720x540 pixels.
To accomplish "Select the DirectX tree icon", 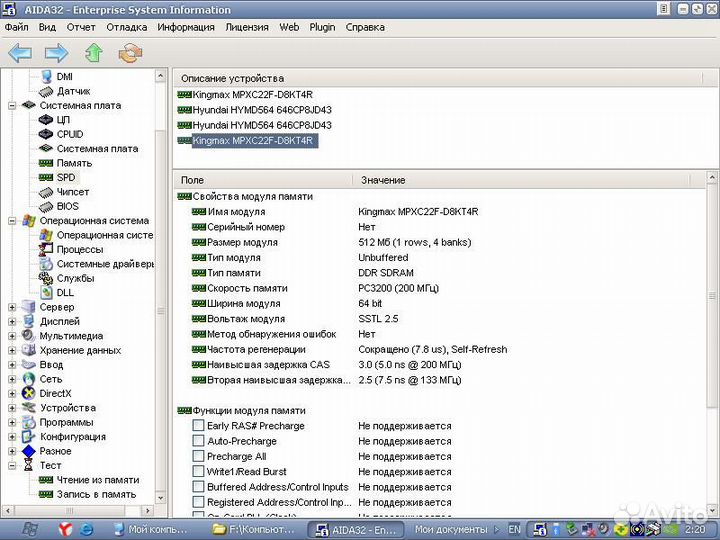I will coord(29,394).
